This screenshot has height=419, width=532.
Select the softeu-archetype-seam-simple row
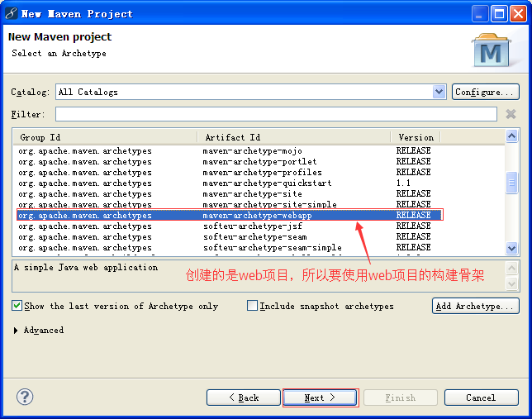pyautogui.click(x=230, y=248)
